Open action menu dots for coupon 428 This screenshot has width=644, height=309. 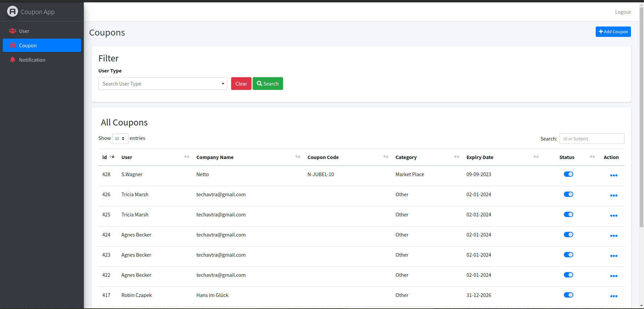pos(613,175)
